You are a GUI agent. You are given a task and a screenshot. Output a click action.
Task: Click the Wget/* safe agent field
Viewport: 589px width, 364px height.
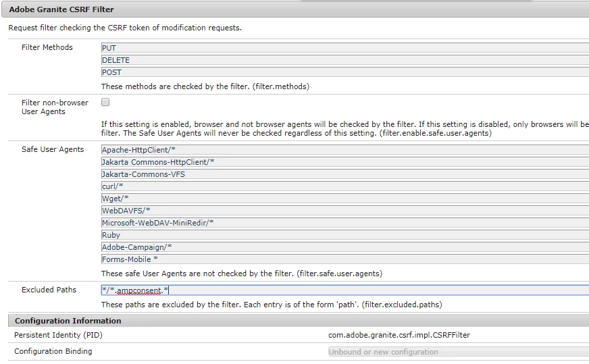coord(345,199)
